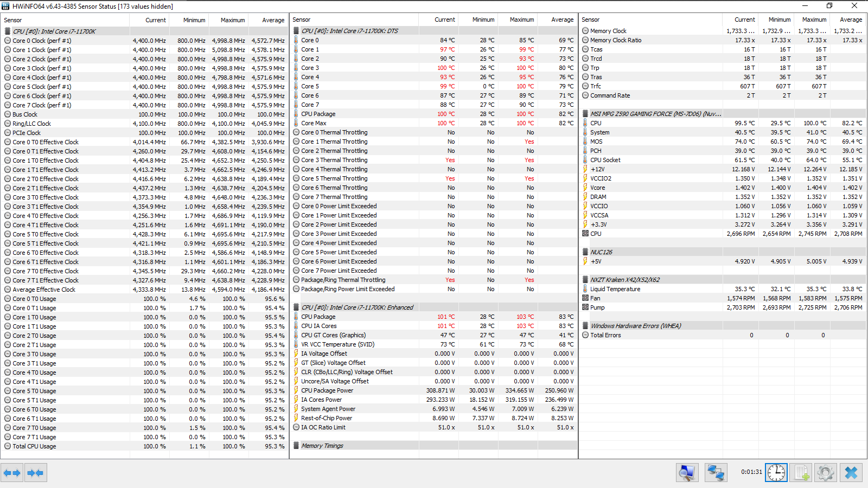This screenshot has height=488, width=868.
Task: Click the Minimum column header in left panel
Action: (x=189, y=20)
